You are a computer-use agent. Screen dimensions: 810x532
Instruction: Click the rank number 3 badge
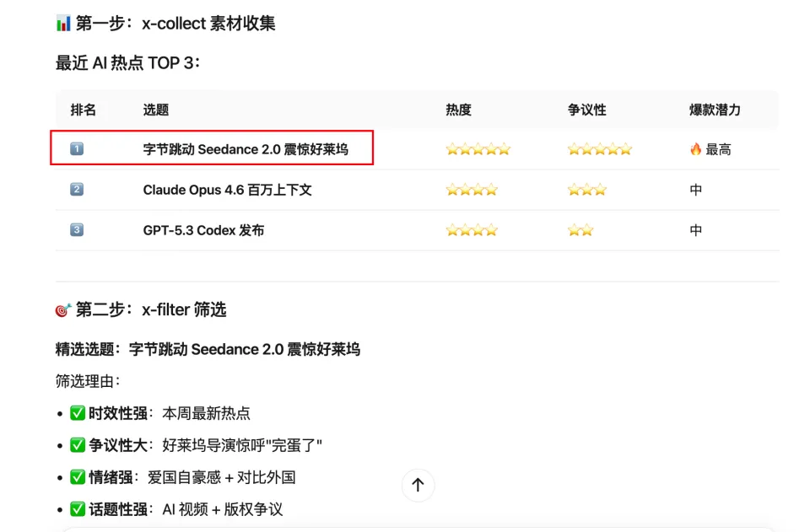click(77, 230)
